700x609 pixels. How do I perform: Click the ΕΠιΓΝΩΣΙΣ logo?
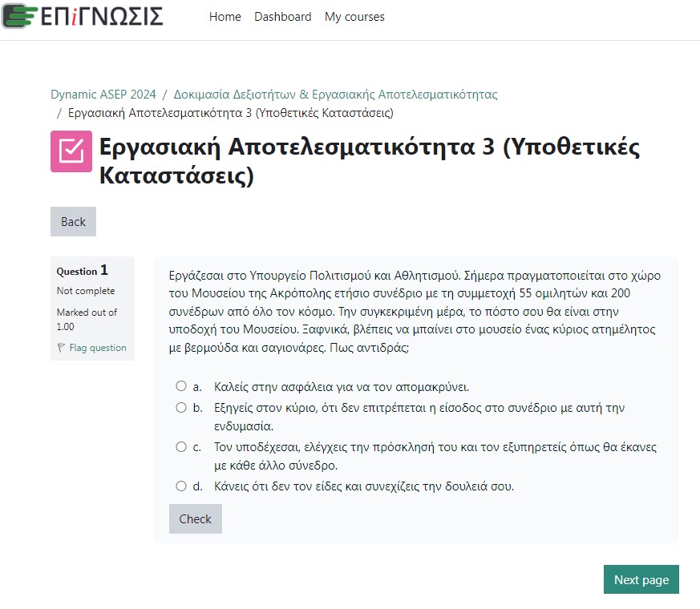tap(83, 16)
